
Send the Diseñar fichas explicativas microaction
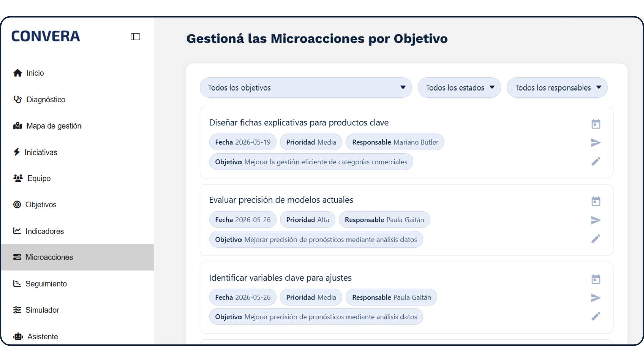pos(596,143)
